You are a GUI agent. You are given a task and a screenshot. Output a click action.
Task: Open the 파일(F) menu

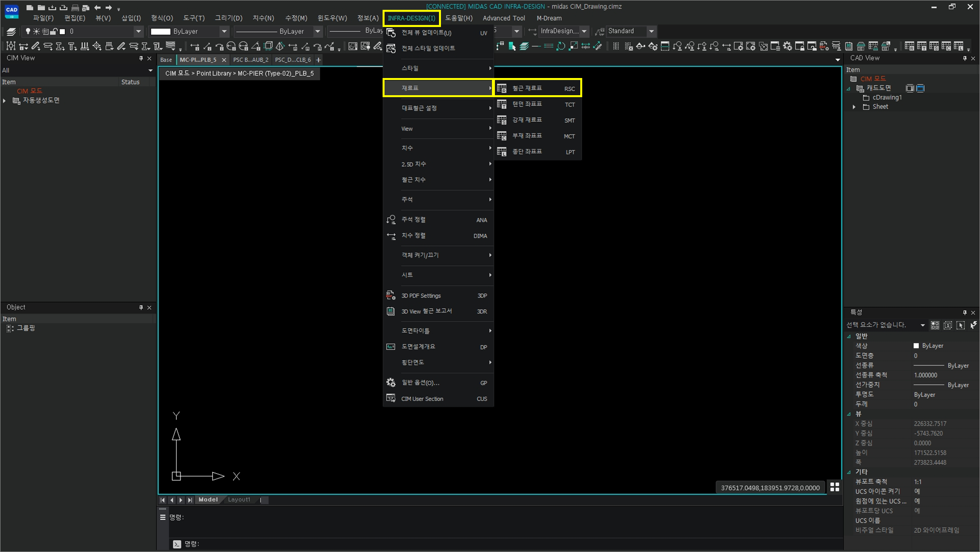pos(43,18)
